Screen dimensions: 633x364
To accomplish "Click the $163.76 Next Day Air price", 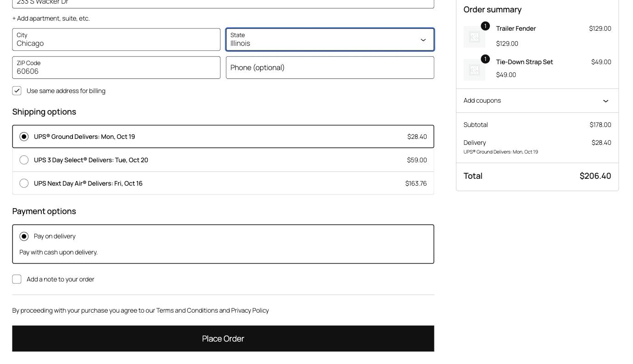I will pyautogui.click(x=416, y=183).
